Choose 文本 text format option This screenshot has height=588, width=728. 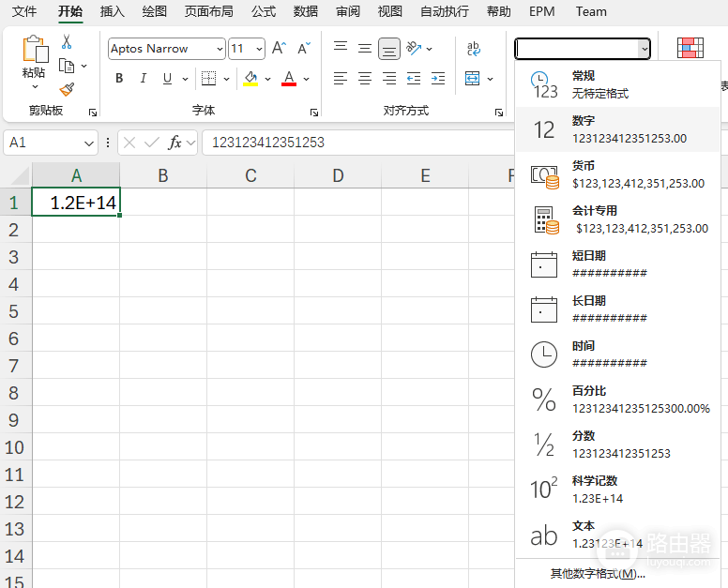click(x=617, y=535)
